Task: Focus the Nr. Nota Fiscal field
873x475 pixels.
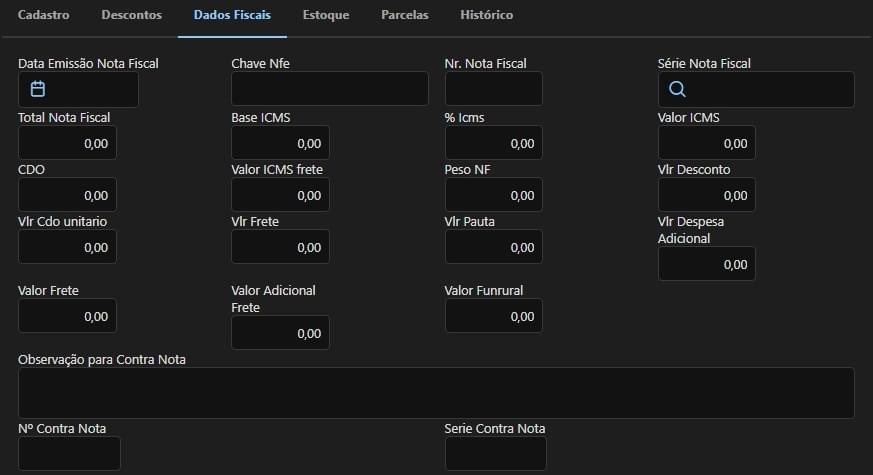Action: tap(493, 89)
